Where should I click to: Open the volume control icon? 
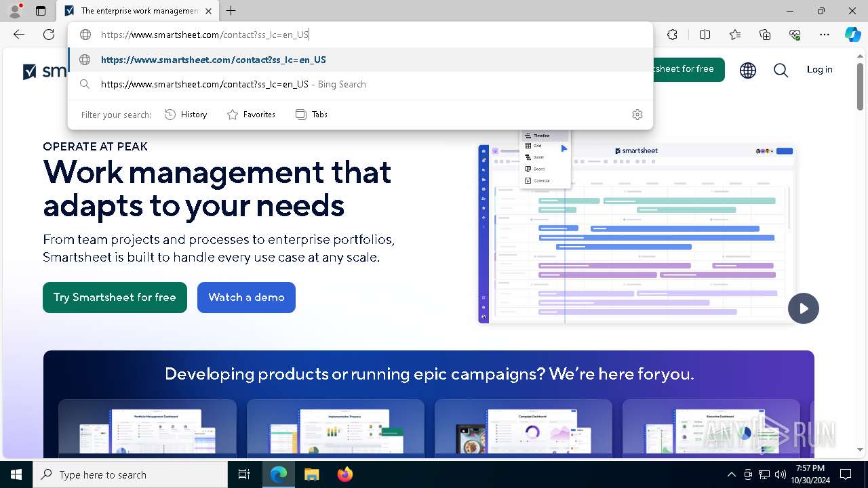click(x=780, y=474)
